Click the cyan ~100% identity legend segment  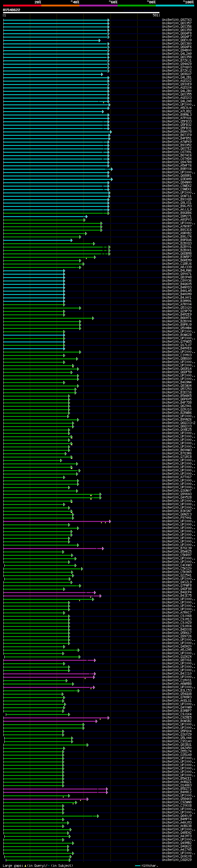(x=175, y=6)
